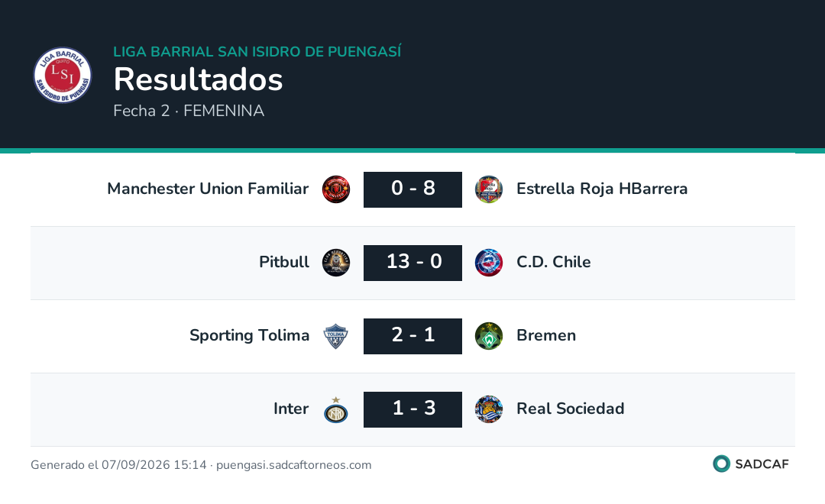Select the Inter team badge
The width and height of the screenshot is (825, 504).
click(336, 410)
